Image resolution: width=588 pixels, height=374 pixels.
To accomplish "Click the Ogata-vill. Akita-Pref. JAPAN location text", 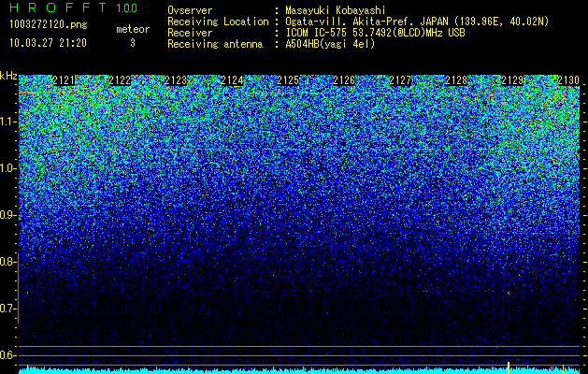I will point(417,22).
